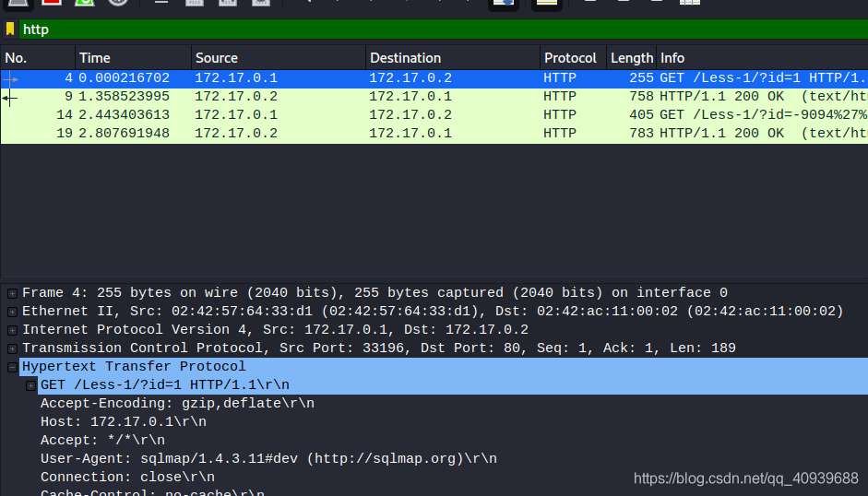Expand the Transmission Control Protocol node
868x496 pixels.
(12, 348)
